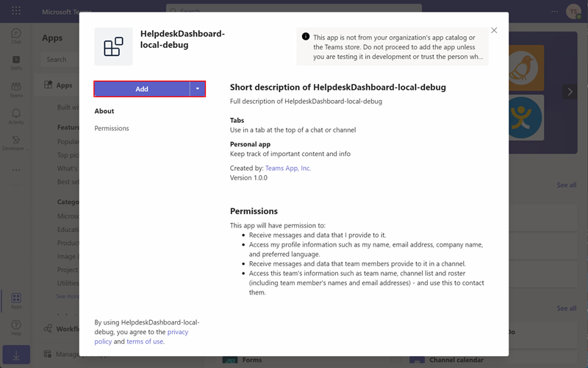Click the download desktop app button

[x=16, y=355]
